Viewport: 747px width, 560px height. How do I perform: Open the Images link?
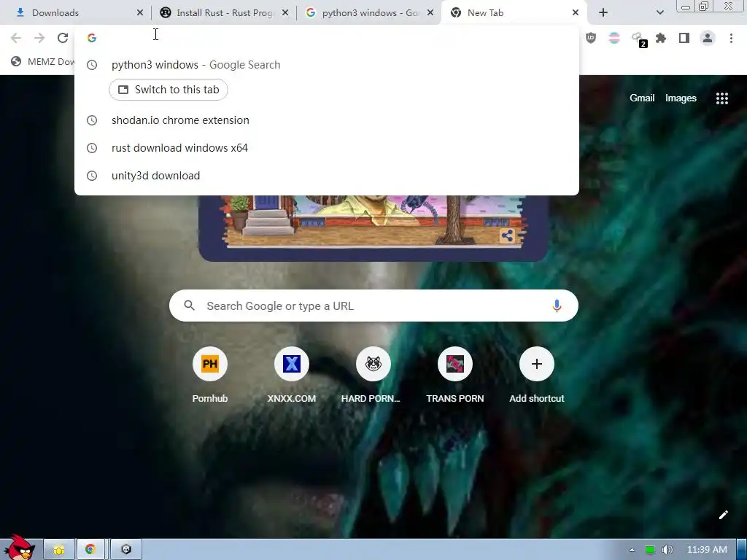(x=681, y=98)
